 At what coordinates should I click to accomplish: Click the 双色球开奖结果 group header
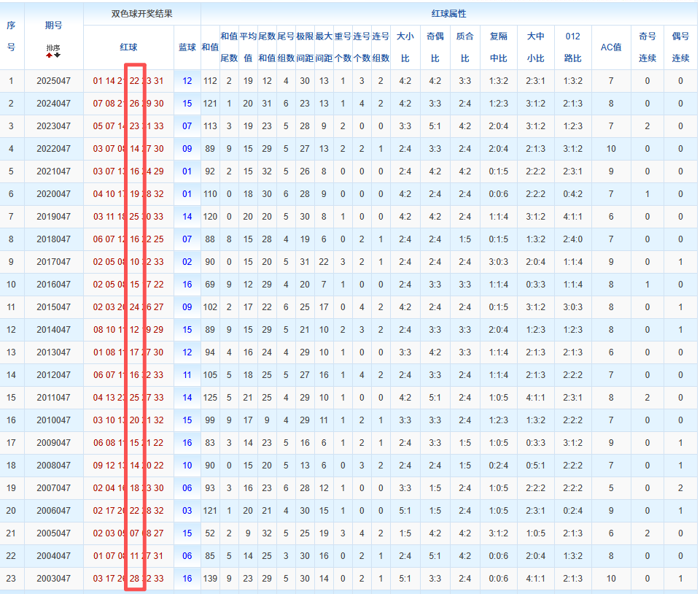click(x=141, y=14)
